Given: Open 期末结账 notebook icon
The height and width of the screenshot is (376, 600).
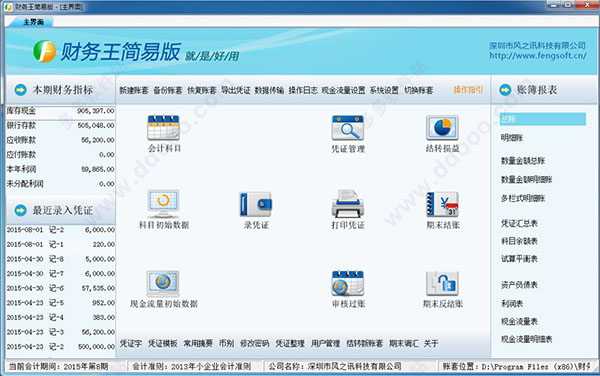Looking at the screenshot, I should coord(442,204).
